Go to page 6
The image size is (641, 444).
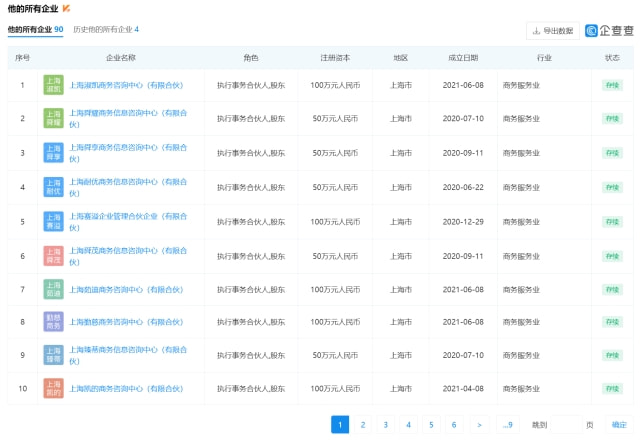click(x=454, y=425)
